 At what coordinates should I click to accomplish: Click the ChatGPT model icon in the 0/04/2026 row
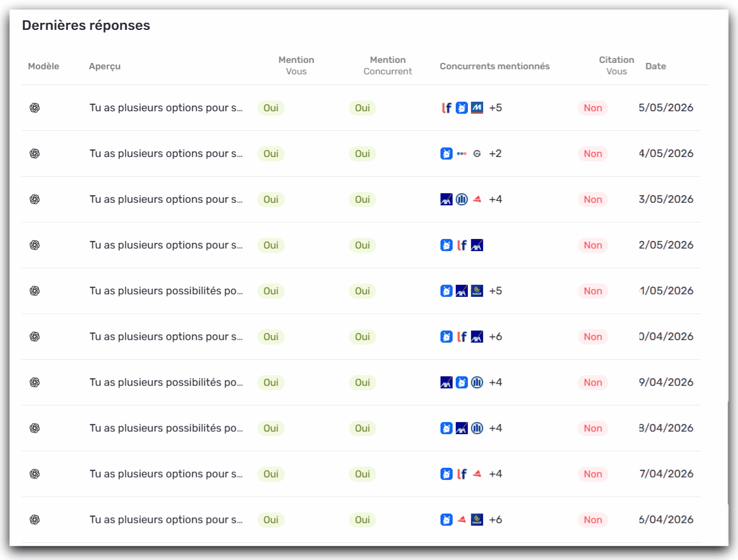tap(34, 336)
